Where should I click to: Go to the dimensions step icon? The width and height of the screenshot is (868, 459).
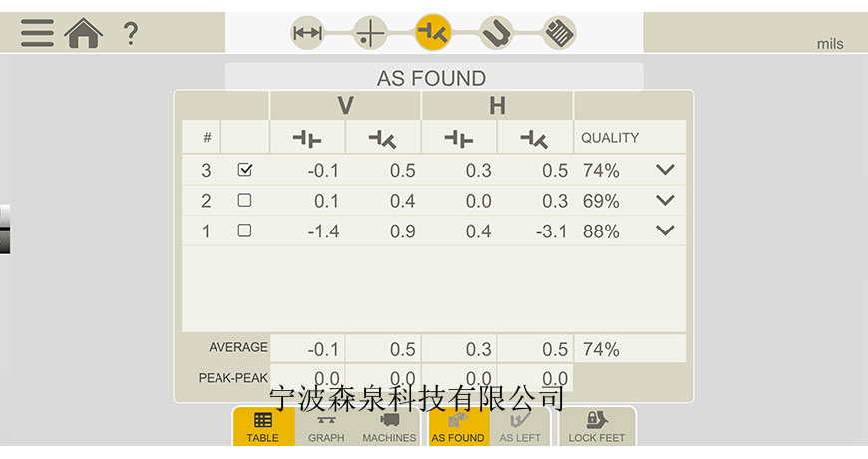(308, 33)
